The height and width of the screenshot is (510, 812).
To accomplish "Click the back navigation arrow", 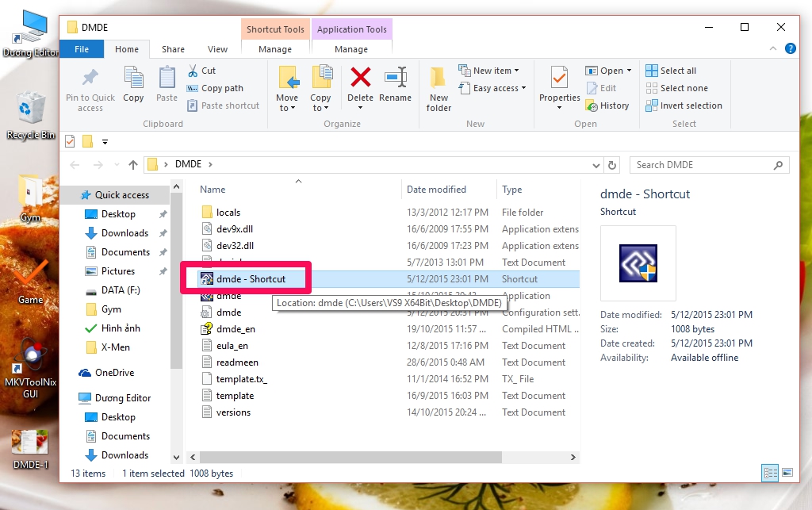I will (75, 165).
